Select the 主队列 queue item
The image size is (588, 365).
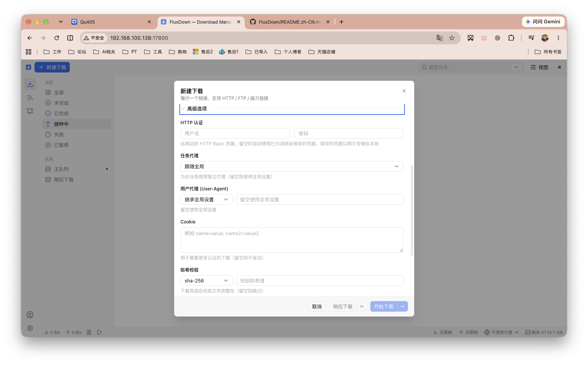(77, 169)
